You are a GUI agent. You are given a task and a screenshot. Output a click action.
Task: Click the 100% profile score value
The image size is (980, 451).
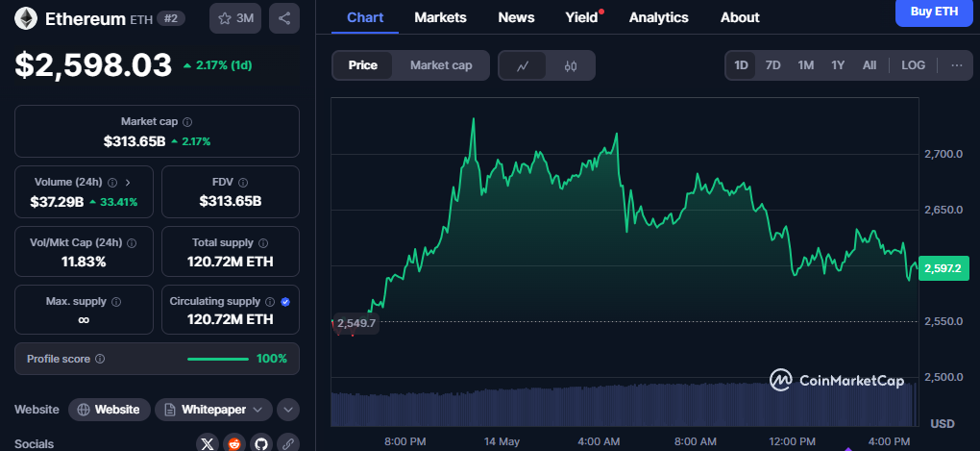click(x=272, y=359)
